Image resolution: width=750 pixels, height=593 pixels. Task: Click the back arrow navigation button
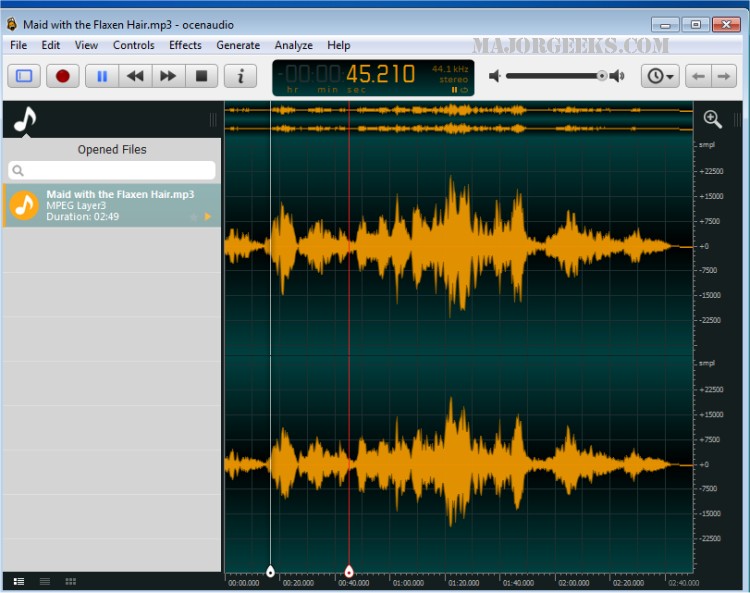click(699, 76)
